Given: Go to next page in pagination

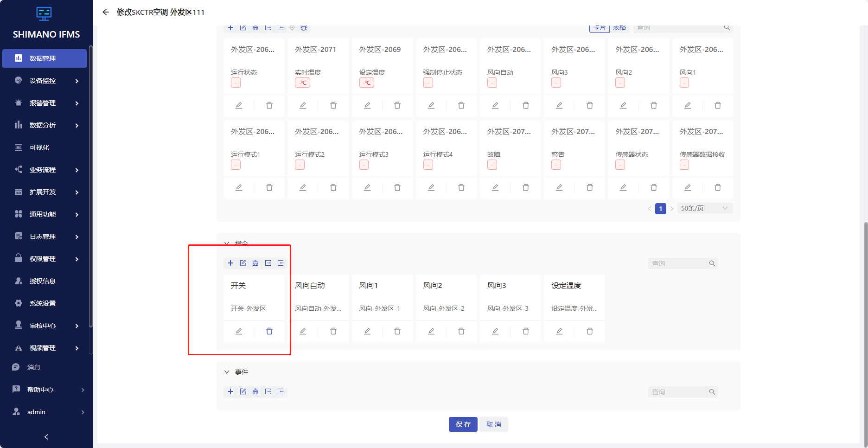Looking at the screenshot, I should click(672, 209).
